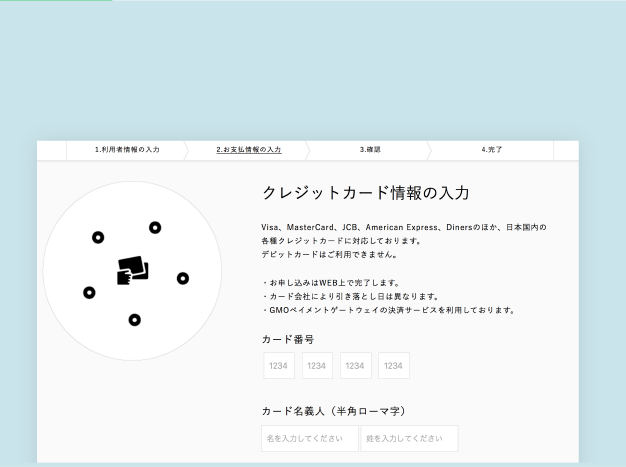Focus the first card number field
The height and width of the screenshot is (467, 626).
point(279,365)
